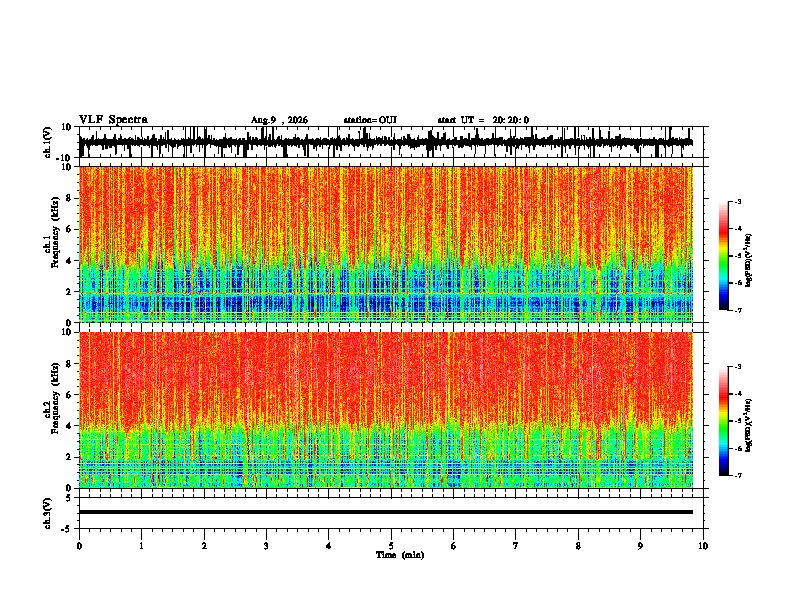
Task: Click time axis tick label "1"
Action: (x=141, y=546)
